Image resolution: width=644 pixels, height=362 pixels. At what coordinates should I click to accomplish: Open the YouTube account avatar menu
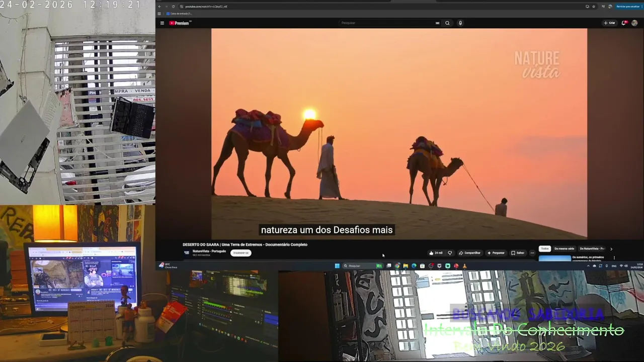point(634,23)
